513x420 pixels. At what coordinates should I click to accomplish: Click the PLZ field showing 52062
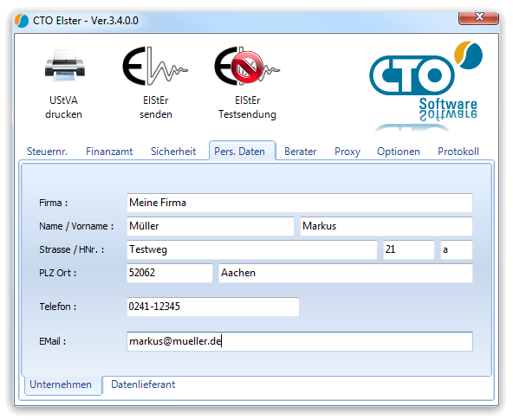click(170, 273)
